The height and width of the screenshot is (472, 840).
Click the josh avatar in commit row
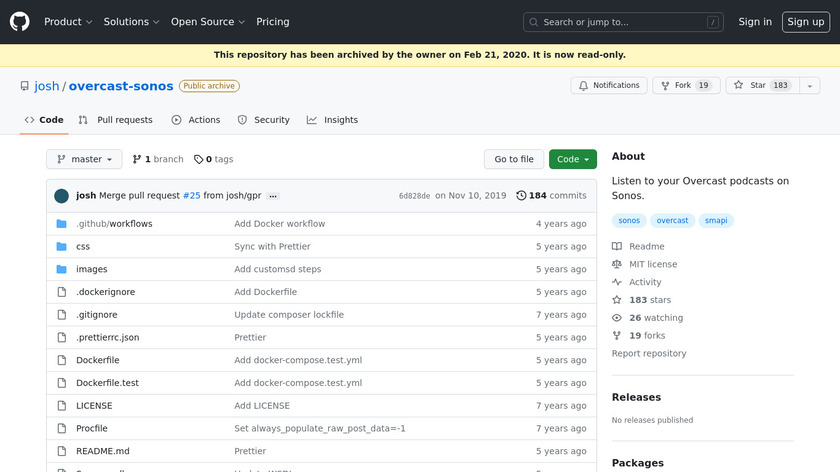pos(62,196)
